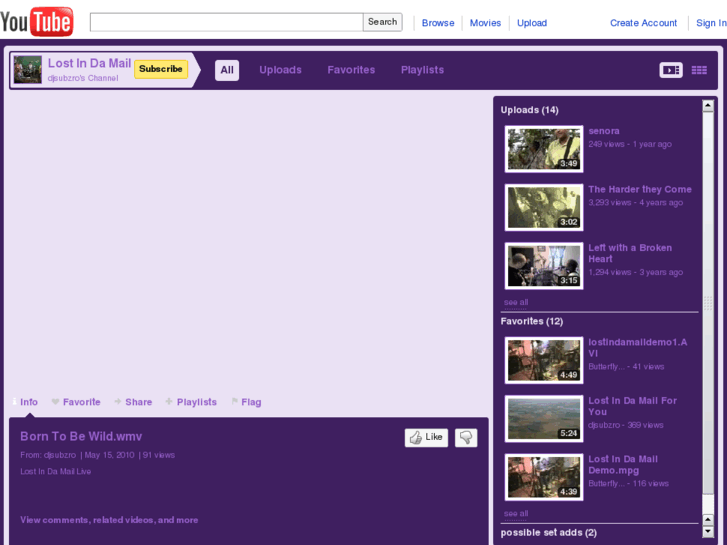Switch to grid view layout icon
This screenshot has width=727, height=545.
tap(699, 70)
